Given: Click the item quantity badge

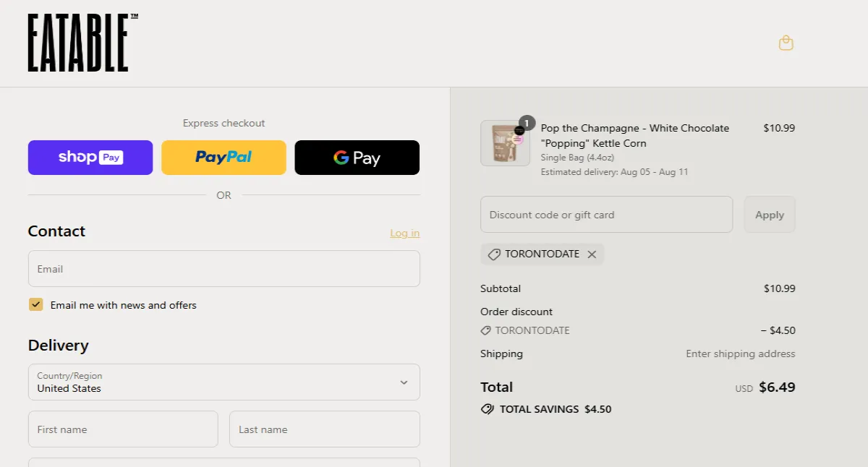Looking at the screenshot, I should tap(527, 124).
